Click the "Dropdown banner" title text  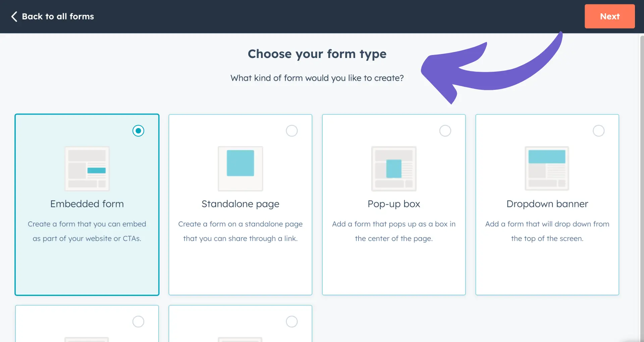tap(547, 204)
